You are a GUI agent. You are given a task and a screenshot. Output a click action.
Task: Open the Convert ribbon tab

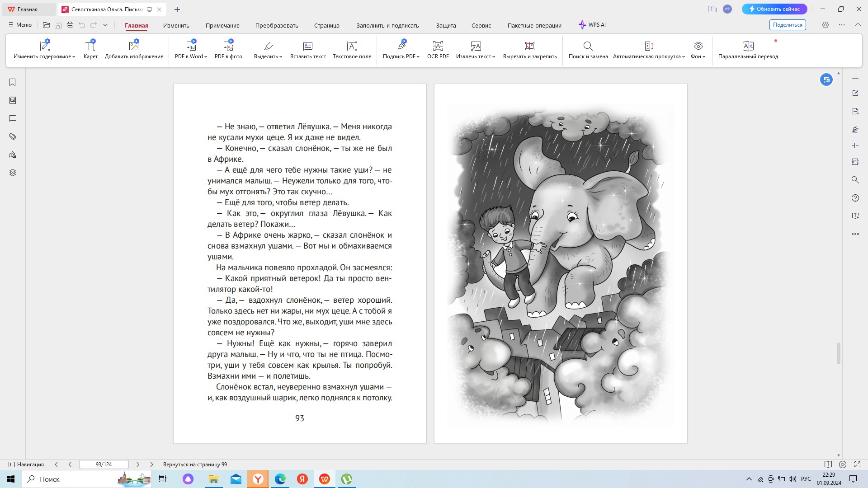click(277, 25)
